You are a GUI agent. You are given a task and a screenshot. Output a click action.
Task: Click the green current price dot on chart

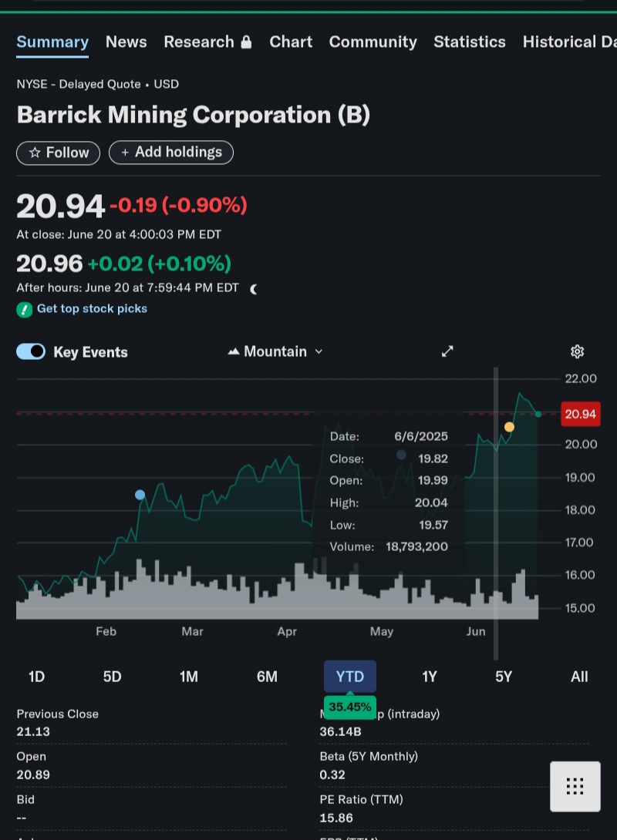point(538,414)
